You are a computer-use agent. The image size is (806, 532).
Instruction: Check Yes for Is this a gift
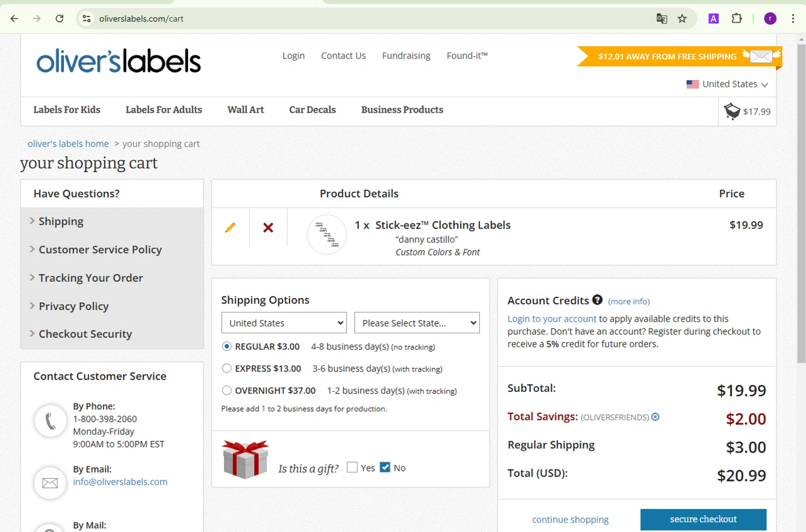pyautogui.click(x=352, y=468)
